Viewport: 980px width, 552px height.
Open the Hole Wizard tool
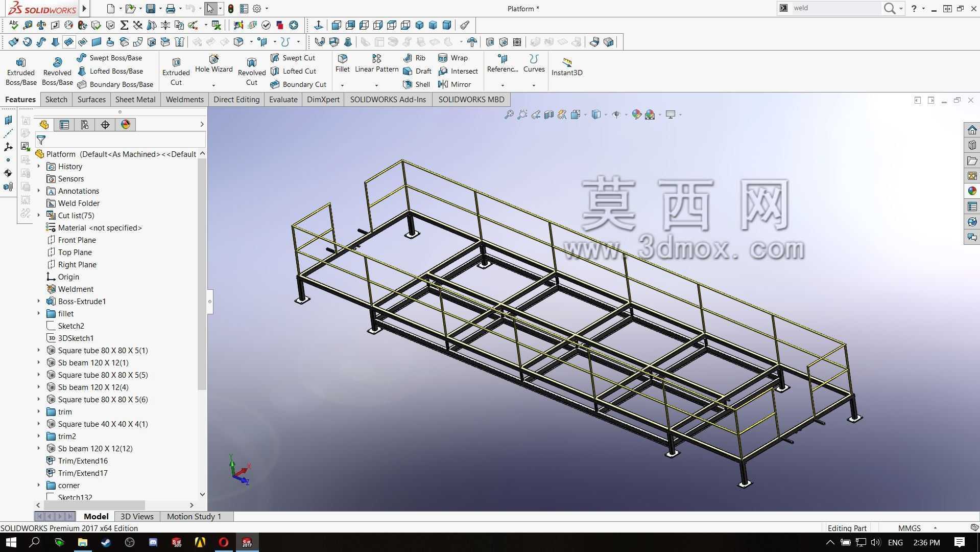click(x=213, y=64)
